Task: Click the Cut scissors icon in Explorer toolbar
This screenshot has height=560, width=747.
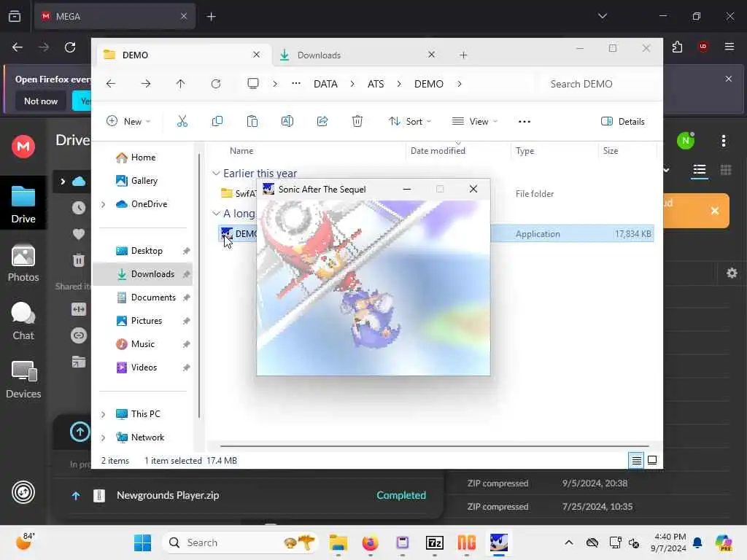Action: 182,122
